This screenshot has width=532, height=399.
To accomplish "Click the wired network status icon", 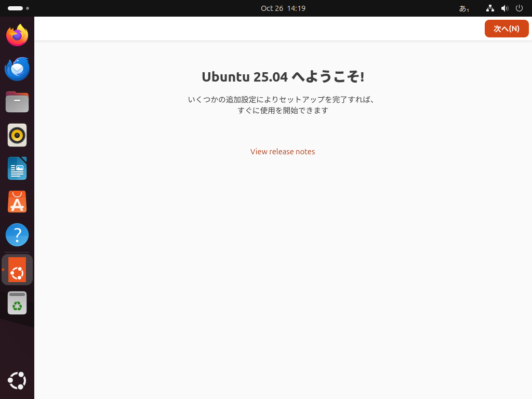I will click(490, 8).
